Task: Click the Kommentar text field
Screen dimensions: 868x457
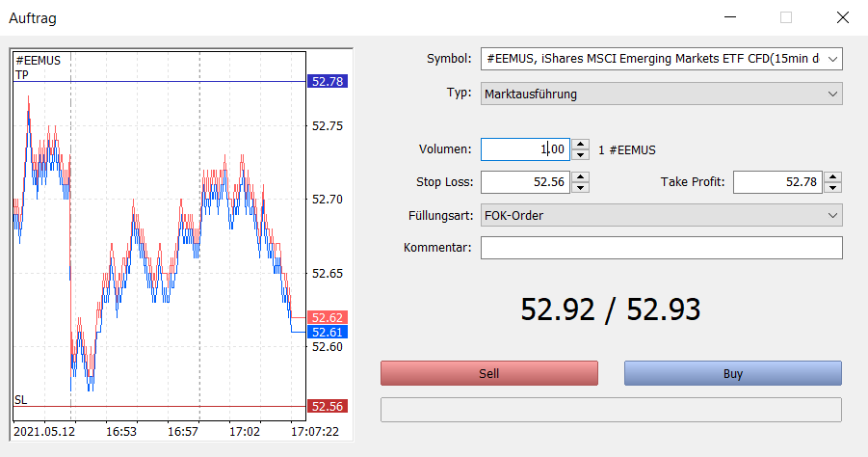Action: (x=662, y=248)
